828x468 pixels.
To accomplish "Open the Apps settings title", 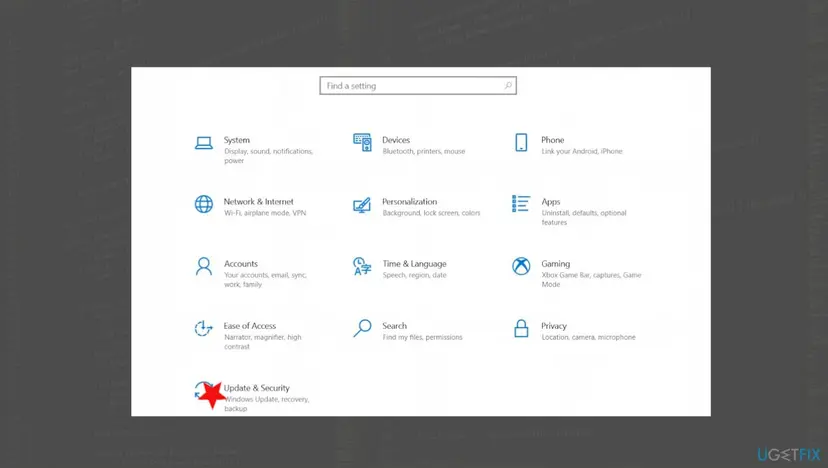I will coord(551,202).
